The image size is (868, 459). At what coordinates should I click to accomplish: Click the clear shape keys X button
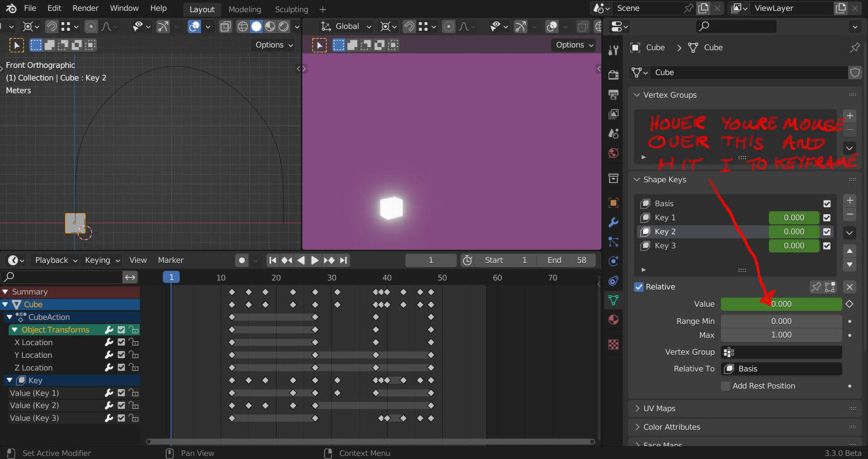pyautogui.click(x=850, y=287)
